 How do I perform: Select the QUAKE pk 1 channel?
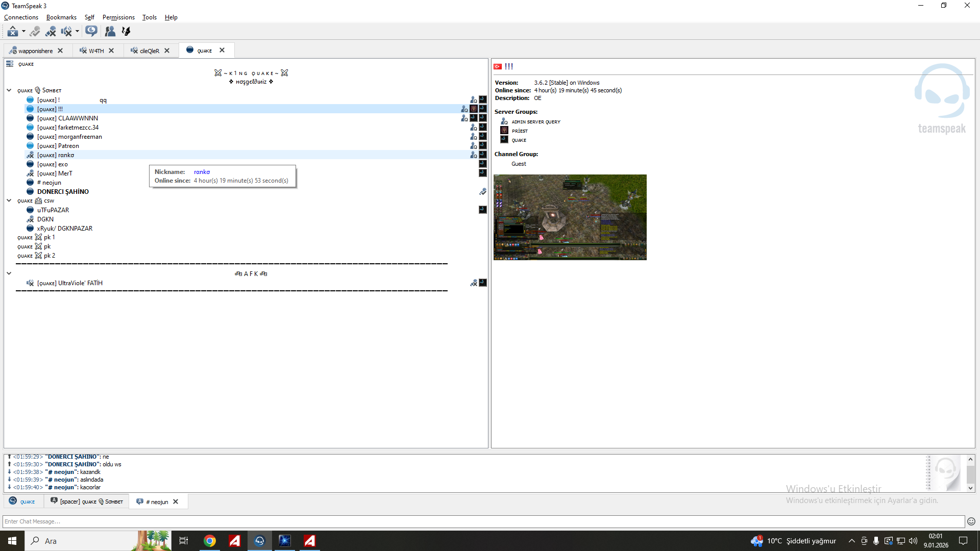click(x=36, y=237)
